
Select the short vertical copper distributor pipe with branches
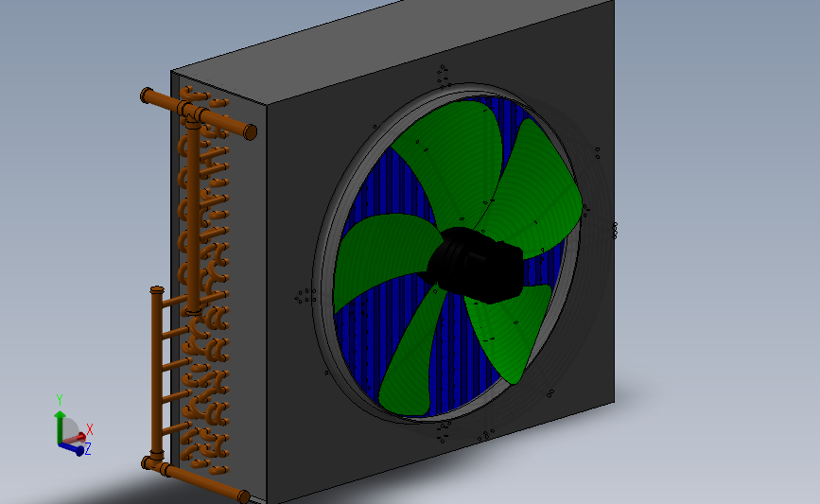157,373
